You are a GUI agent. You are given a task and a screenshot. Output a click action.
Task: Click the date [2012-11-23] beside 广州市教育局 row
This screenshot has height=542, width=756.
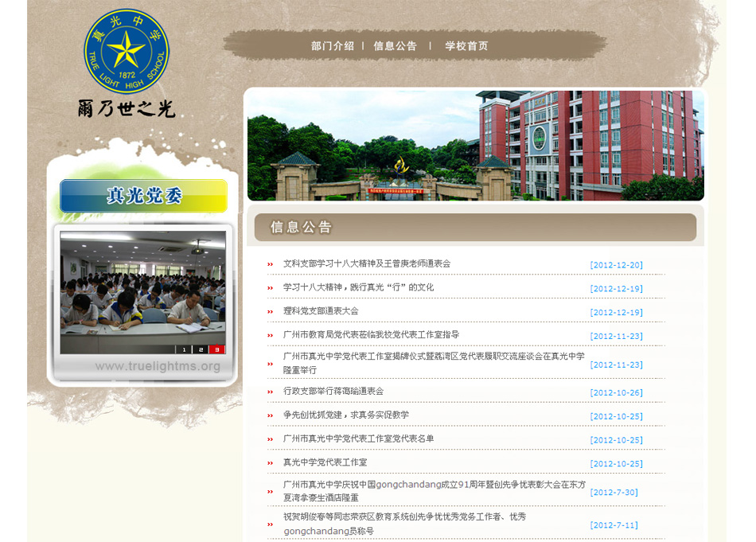(616, 336)
